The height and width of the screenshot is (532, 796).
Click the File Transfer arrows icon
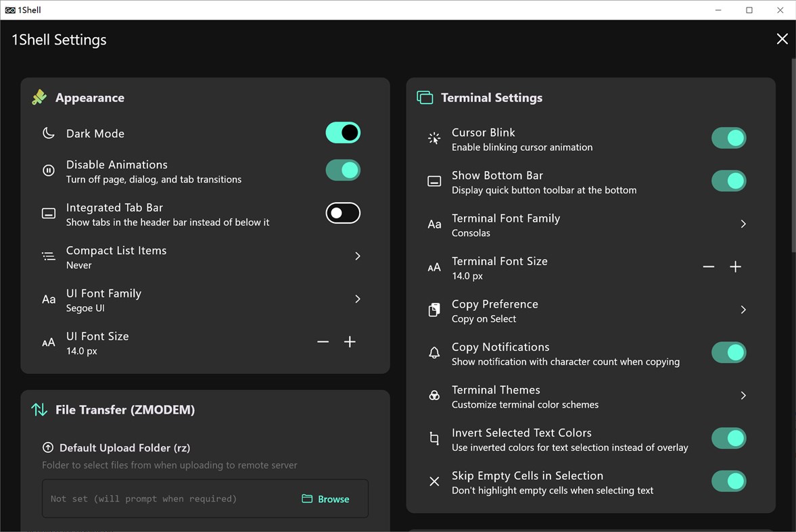pyautogui.click(x=39, y=410)
